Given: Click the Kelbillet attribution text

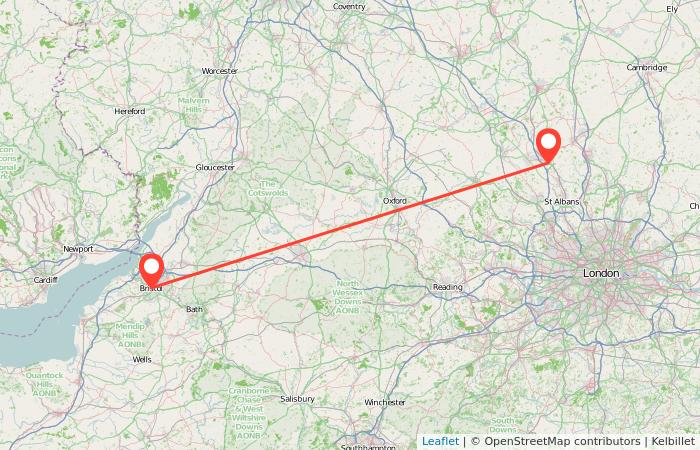Looking at the screenshot, I should click(674, 442).
